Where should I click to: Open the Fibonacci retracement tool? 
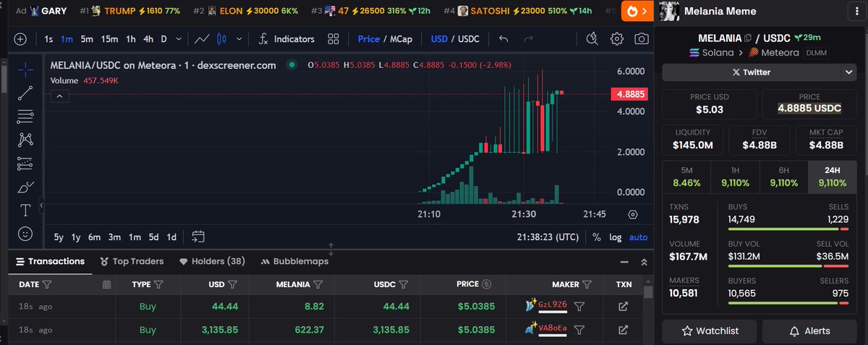pos(25,116)
